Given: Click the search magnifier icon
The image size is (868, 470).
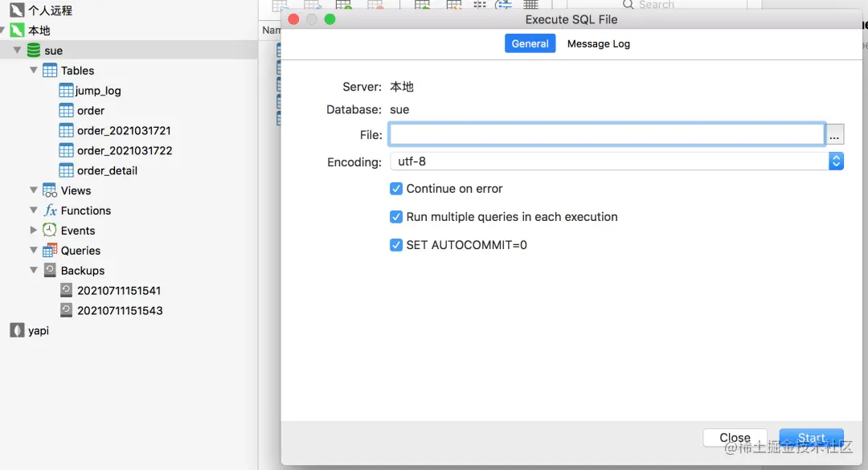Looking at the screenshot, I should pos(628,5).
